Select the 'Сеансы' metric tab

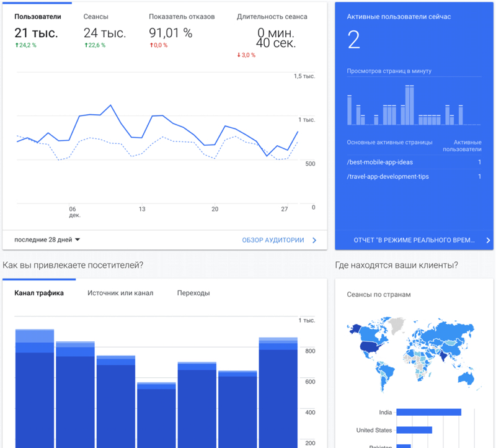(x=95, y=17)
